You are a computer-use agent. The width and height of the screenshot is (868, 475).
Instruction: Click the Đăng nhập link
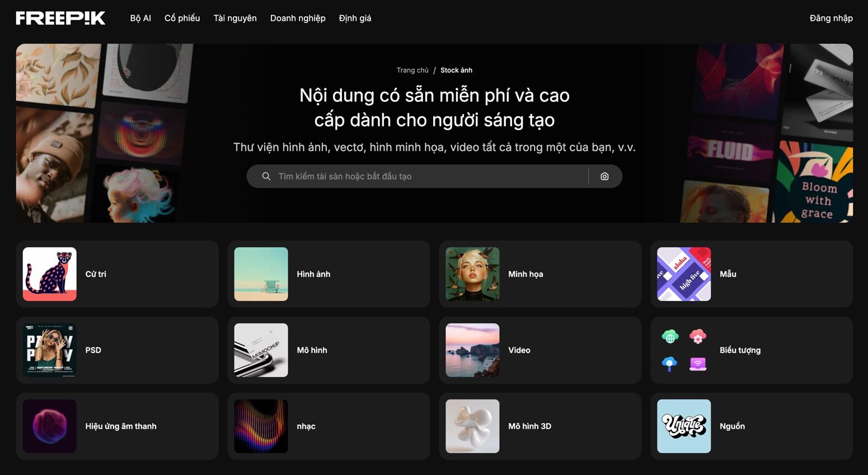831,18
